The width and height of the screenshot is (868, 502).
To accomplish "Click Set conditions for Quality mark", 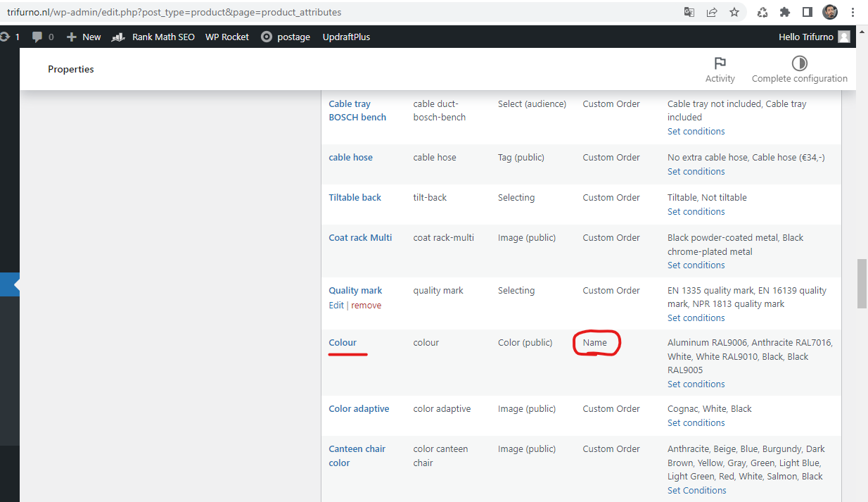I will tap(696, 318).
